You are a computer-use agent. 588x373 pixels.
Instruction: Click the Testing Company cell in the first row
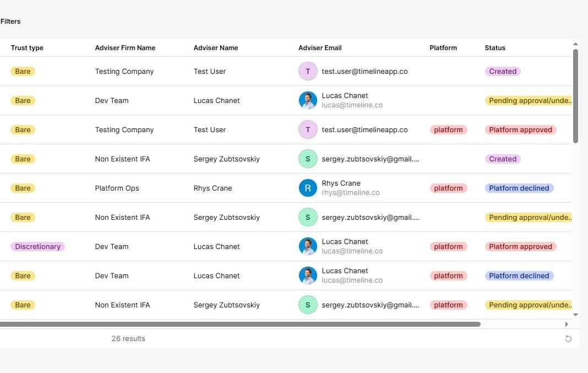point(124,71)
